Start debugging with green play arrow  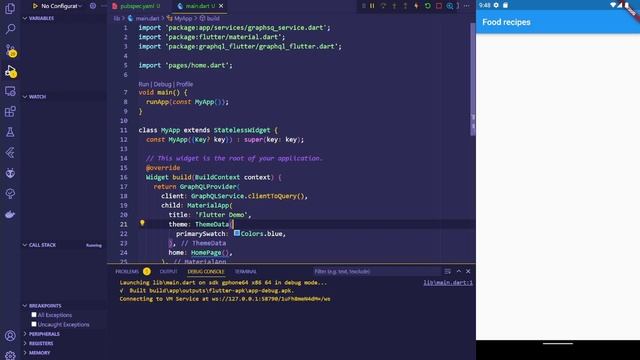pos(35,6)
